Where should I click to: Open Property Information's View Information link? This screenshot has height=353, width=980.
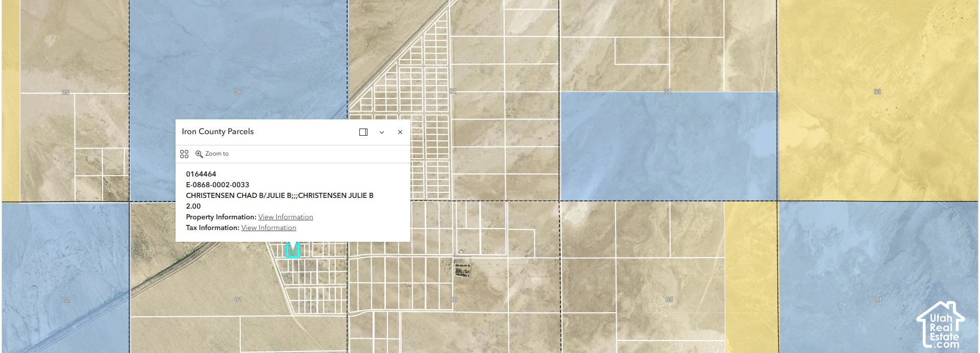click(x=285, y=217)
